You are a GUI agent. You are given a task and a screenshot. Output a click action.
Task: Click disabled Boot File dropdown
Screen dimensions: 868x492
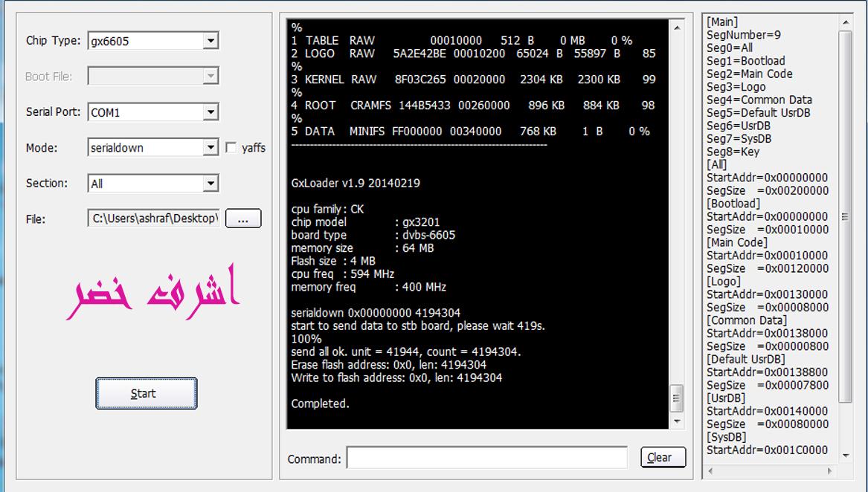[x=153, y=77]
